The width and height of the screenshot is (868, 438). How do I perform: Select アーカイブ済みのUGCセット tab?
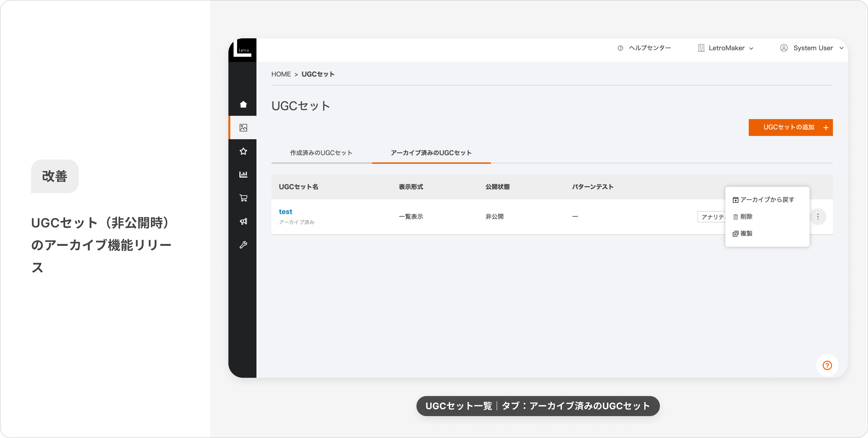(431, 153)
